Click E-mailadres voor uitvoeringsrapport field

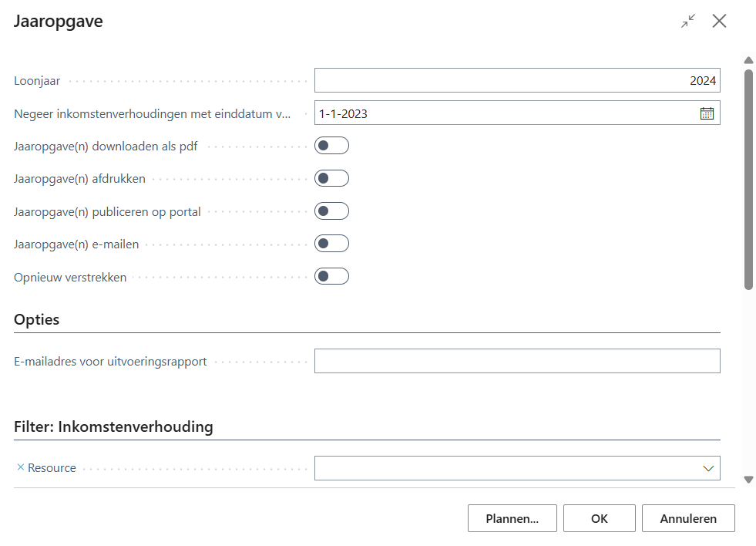(x=516, y=361)
